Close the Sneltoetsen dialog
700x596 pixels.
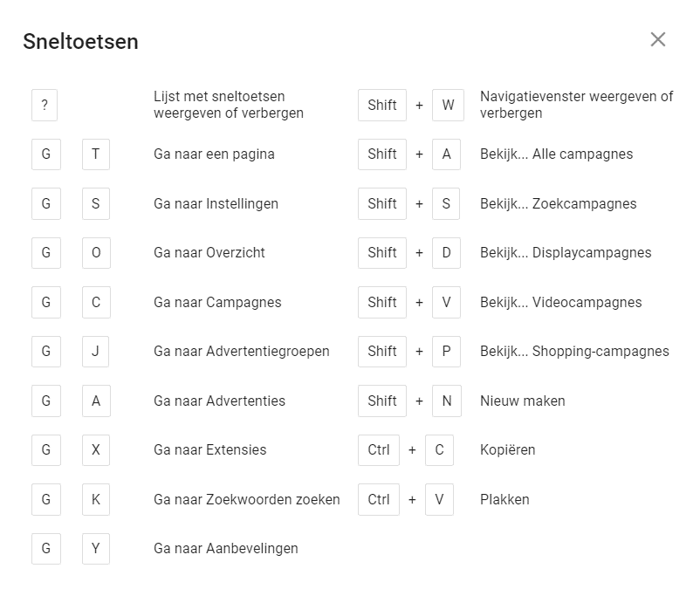tap(658, 39)
